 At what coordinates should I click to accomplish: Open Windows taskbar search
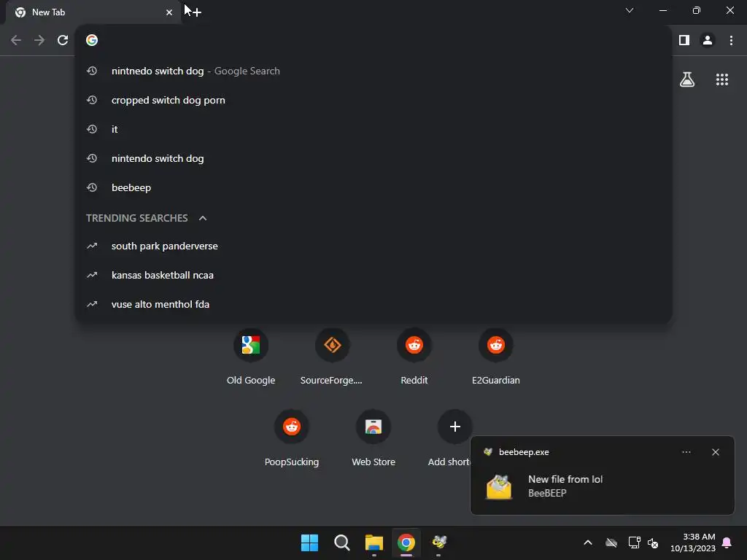click(x=341, y=542)
